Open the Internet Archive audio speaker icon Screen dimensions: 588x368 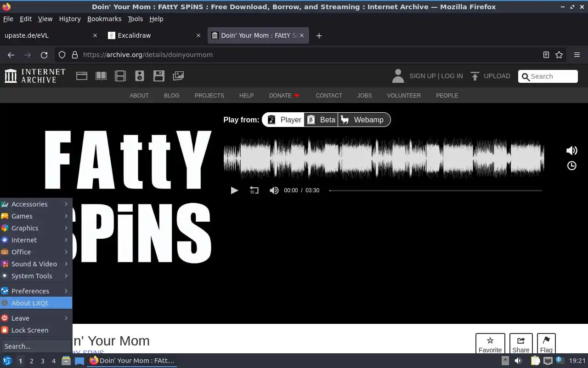pos(140,76)
